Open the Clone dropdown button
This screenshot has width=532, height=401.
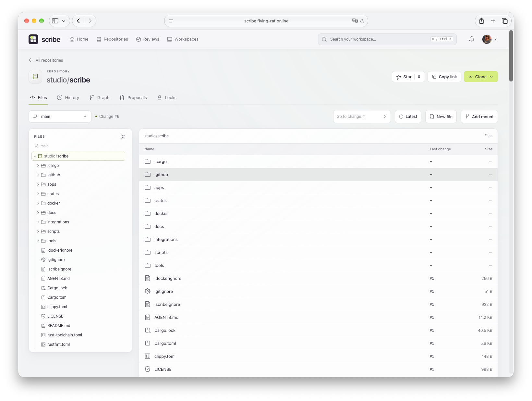click(x=481, y=77)
